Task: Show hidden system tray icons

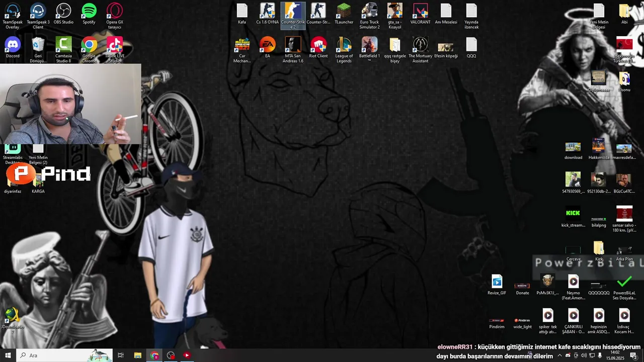Action: click(559, 355)
